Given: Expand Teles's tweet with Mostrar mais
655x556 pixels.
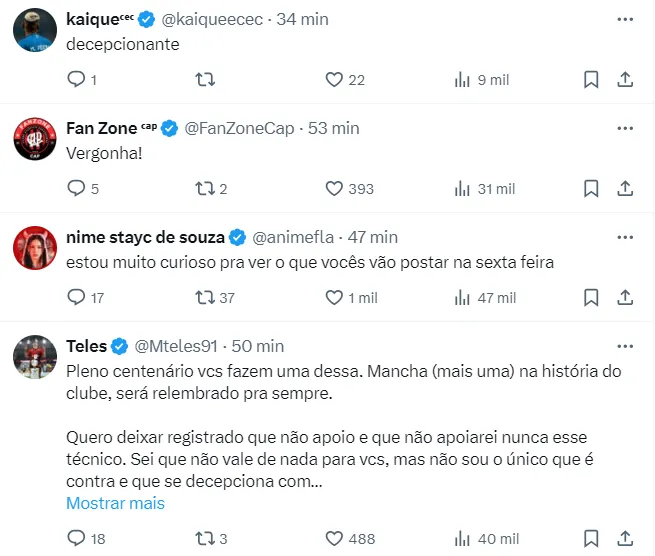Looking at the screenshot, I should pos(115,503).
